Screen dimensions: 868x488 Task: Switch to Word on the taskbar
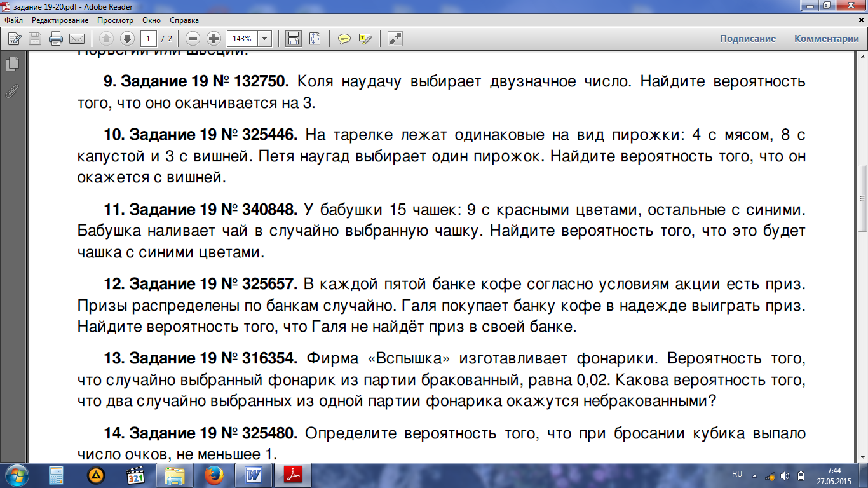tap(253, 475)
